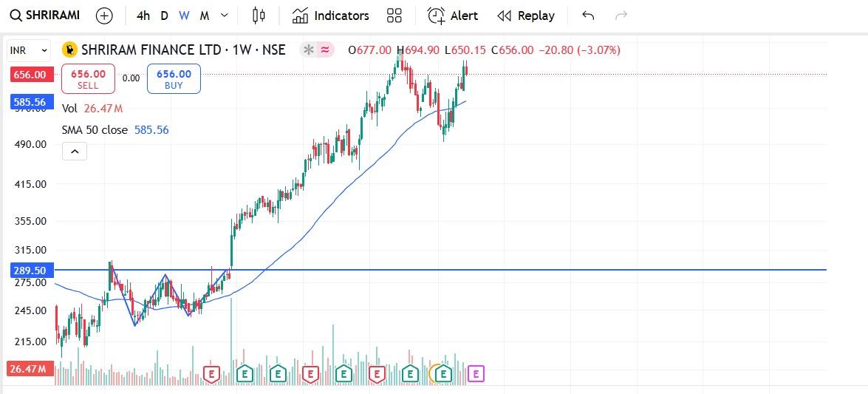The height and width of the screenshot is (394, 868).
Task: Click the C656.00 close value
Action: click(x=512, y=50)
